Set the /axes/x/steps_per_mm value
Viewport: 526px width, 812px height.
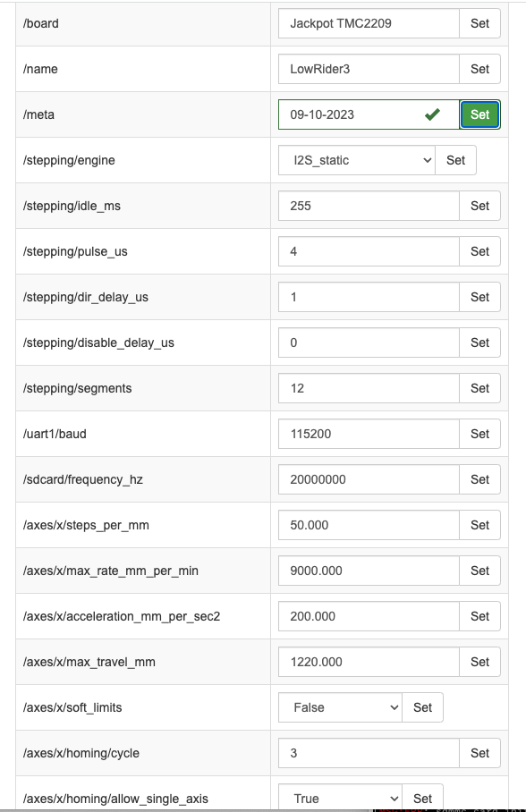coord(479,525)
